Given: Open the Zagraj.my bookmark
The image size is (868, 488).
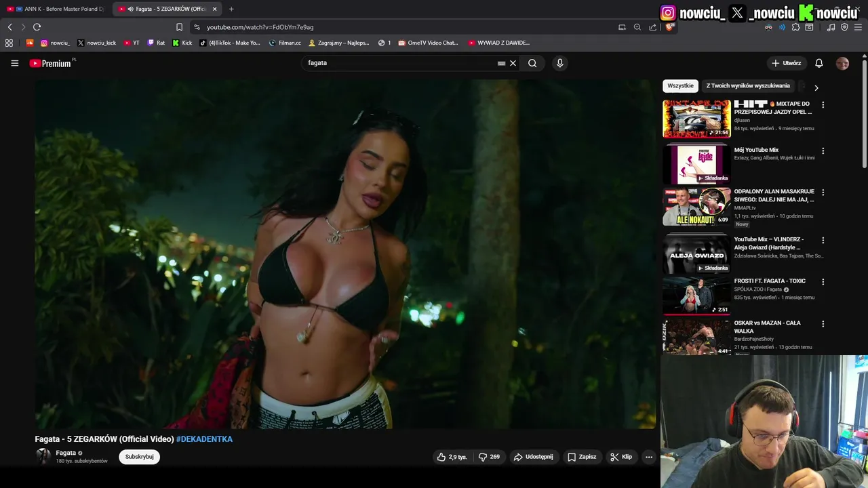Looking at the screenshot, I should tap(338, 43).
